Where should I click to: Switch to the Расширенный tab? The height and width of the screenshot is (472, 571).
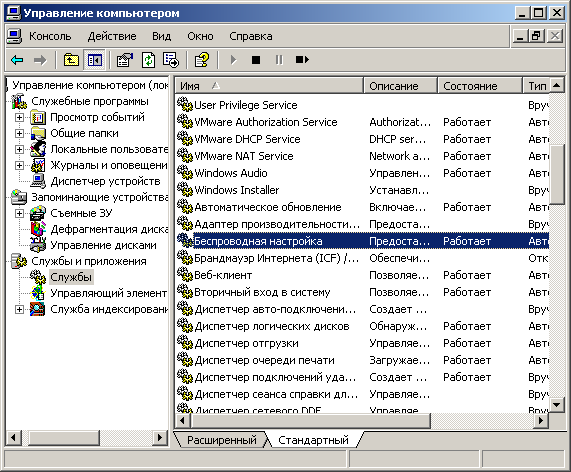tap(222, 440)
